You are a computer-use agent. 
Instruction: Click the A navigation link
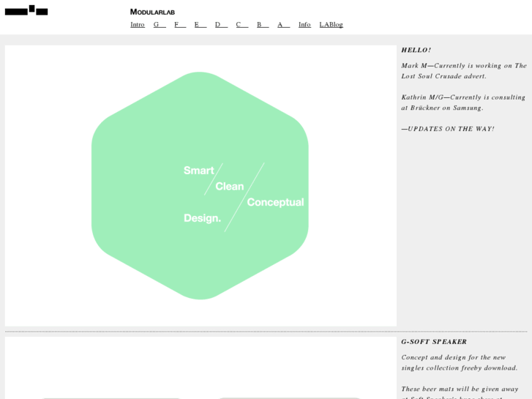283,24
